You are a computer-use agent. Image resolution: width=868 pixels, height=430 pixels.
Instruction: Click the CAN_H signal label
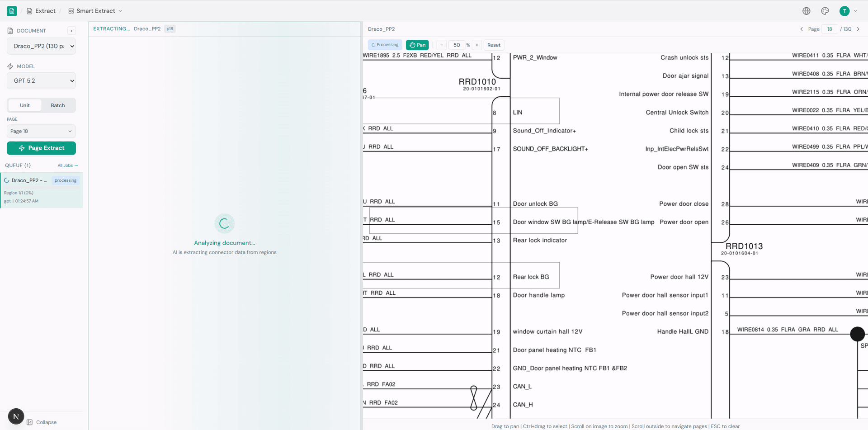[x=523, y=405]
